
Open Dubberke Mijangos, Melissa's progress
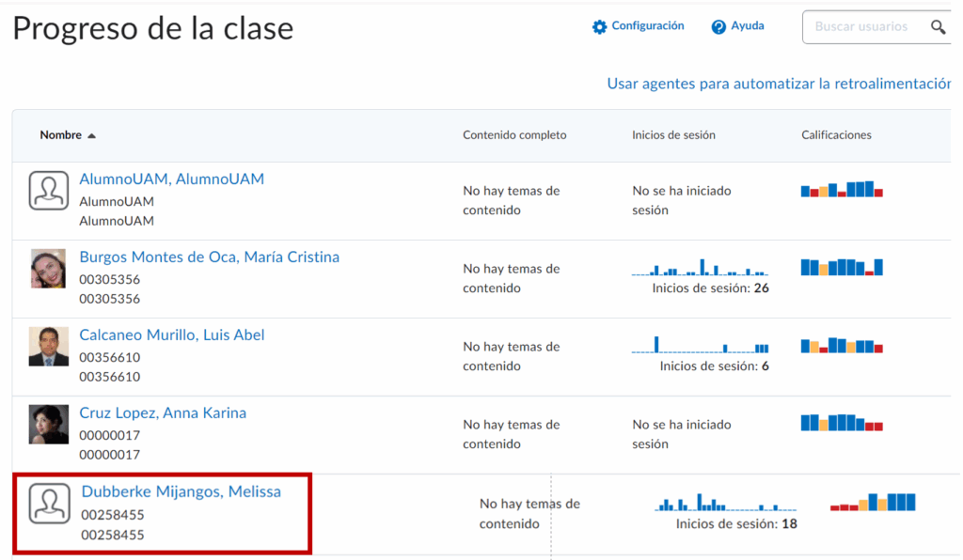(x=181, y=490)
